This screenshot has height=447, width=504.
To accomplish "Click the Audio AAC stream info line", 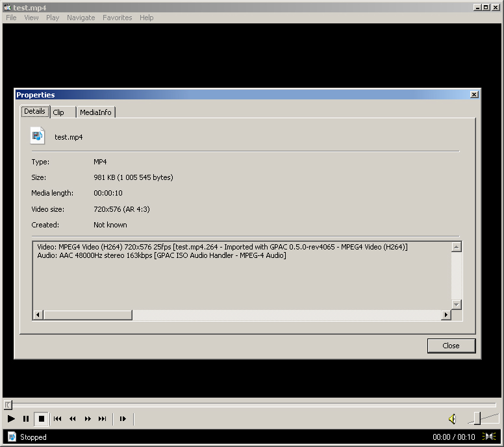I will pos(162,255).
